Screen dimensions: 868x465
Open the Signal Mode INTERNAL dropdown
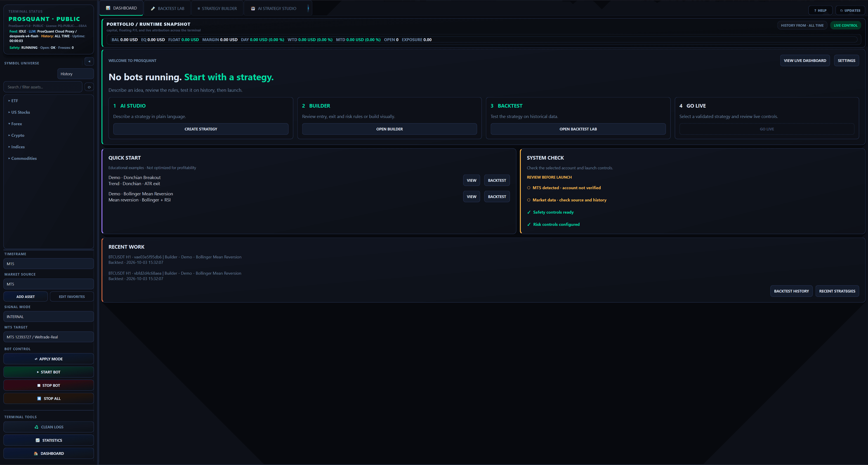click(x=49, y=317)
